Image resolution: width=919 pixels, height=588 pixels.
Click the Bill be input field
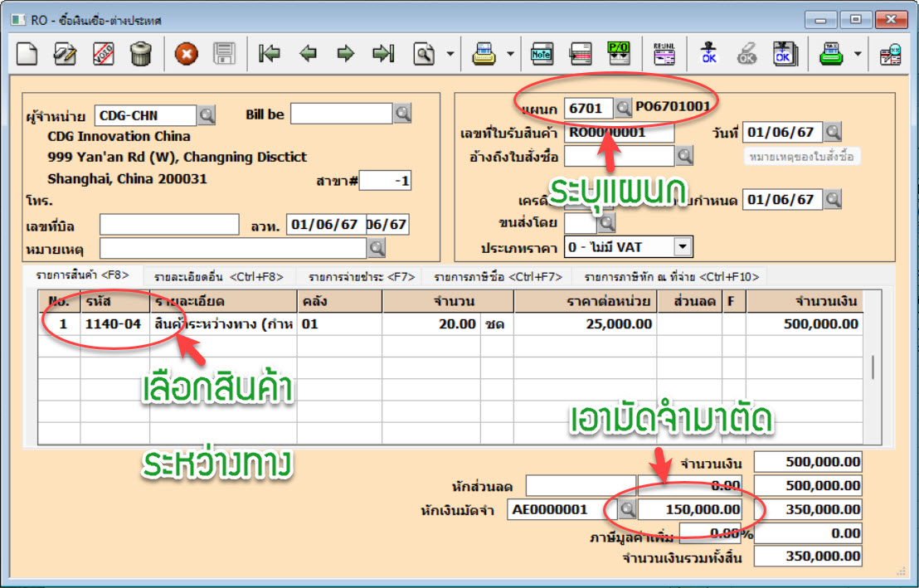click(341, 114)
